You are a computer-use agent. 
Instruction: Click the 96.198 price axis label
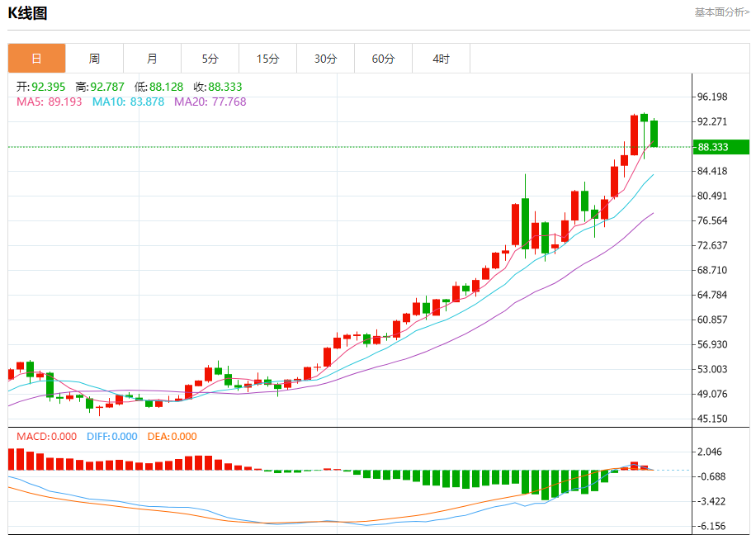(712, 97)
